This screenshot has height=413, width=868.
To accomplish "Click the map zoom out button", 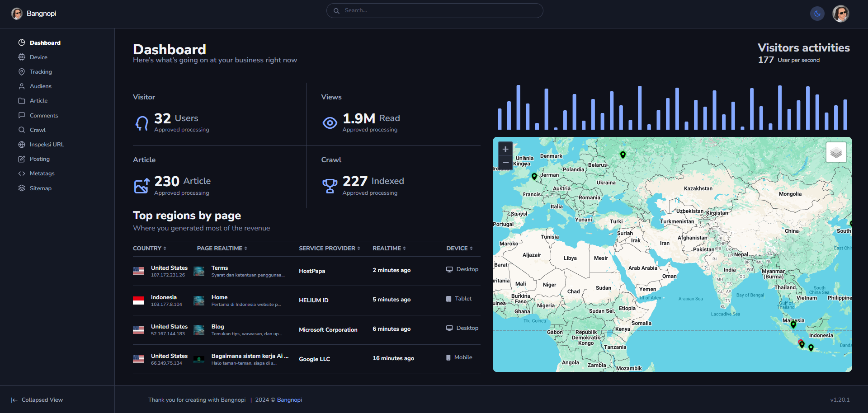I will (505, 163).
